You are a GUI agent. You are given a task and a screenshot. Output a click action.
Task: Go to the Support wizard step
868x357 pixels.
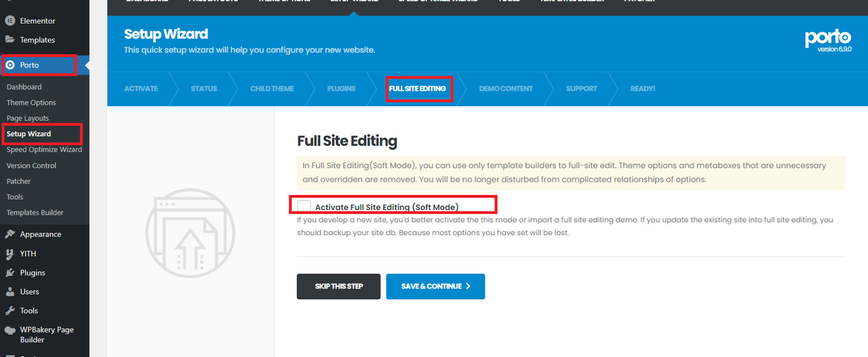tap(582, 89)
